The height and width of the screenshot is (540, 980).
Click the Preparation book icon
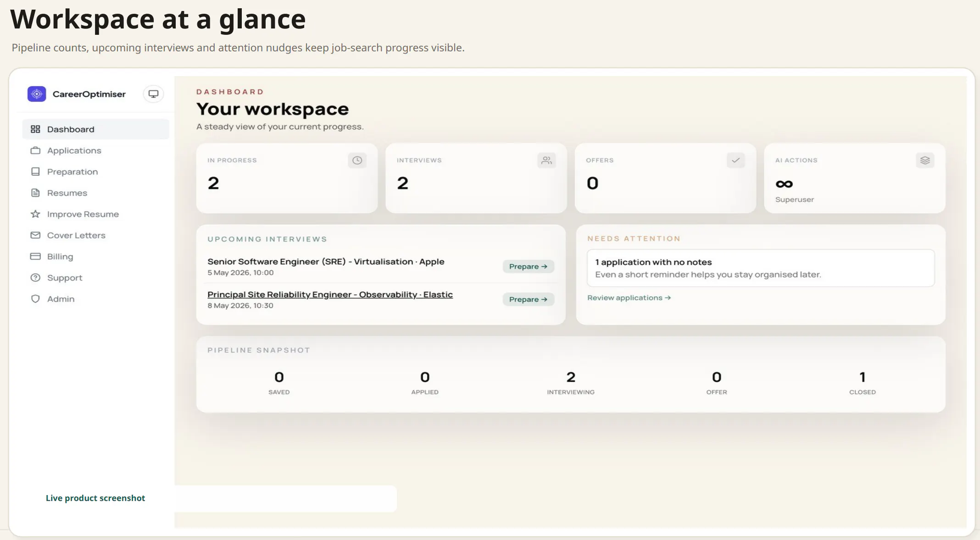tap(35, 171)
